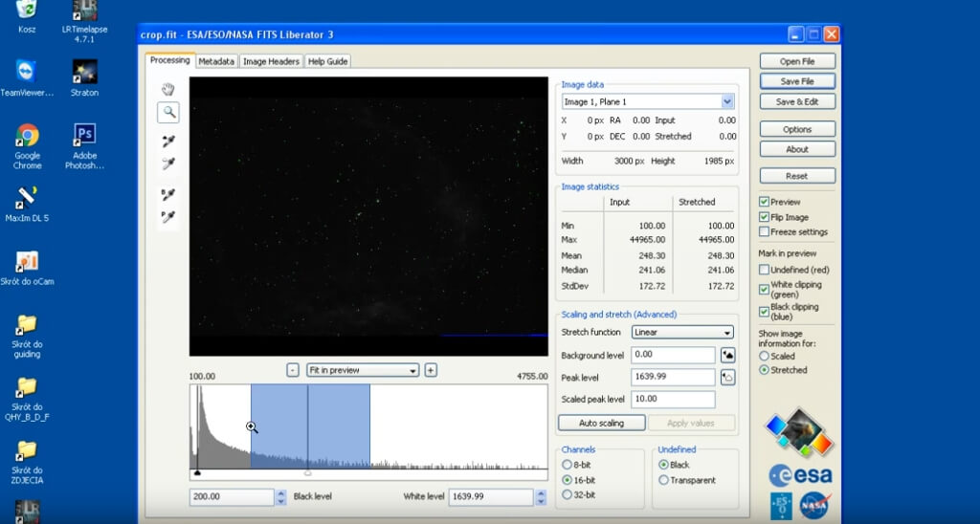Launch Google Chrome from the desktop
The height and width of the screenshot is (524, 980).
[27, 146]
